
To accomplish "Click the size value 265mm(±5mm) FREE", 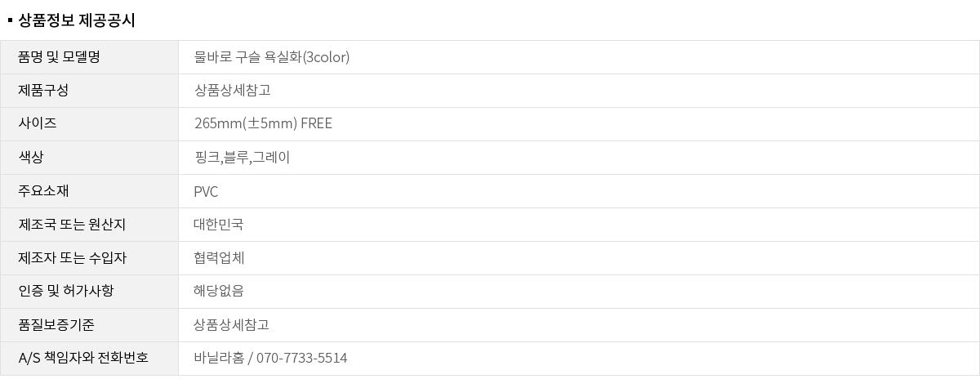I will 263,124.
